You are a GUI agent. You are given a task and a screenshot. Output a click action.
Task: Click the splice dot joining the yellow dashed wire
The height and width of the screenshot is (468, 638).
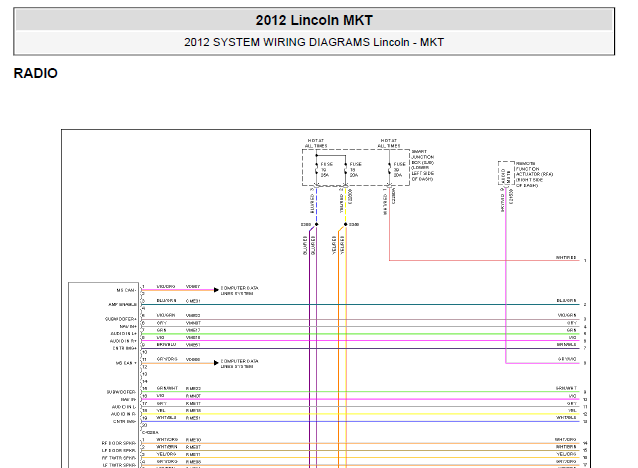[345, 224]
